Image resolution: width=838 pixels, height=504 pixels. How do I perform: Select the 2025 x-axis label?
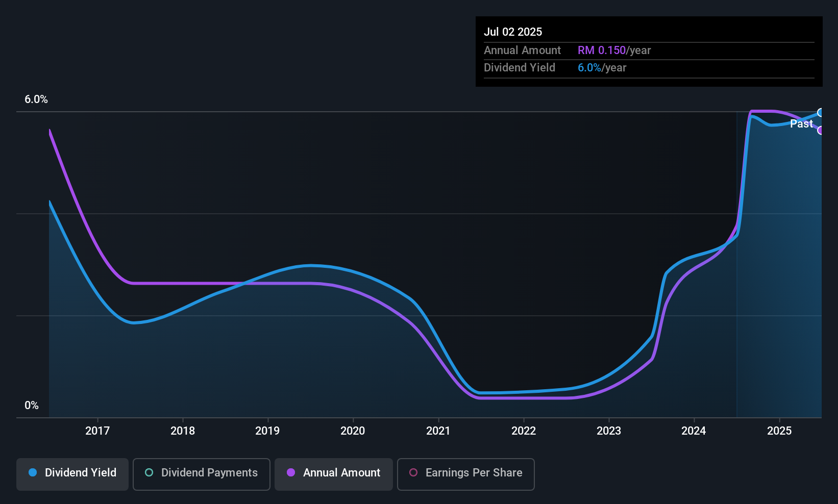[779, 431]
